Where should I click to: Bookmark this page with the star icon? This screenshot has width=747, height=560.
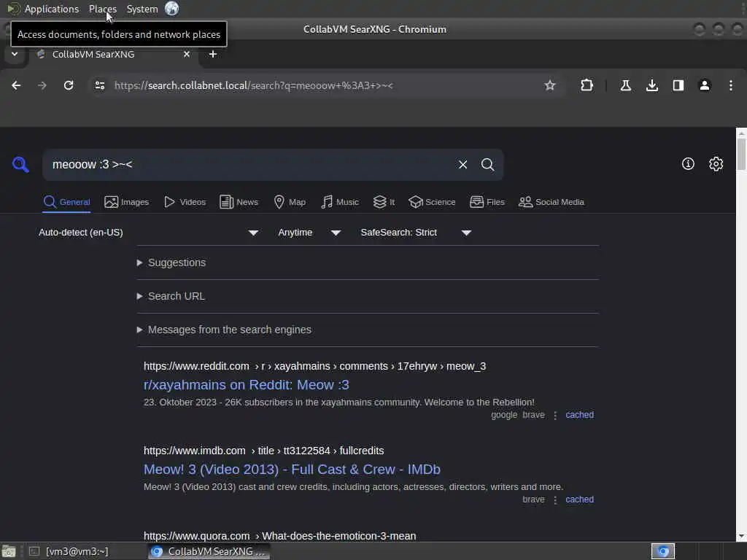point(550,85)
